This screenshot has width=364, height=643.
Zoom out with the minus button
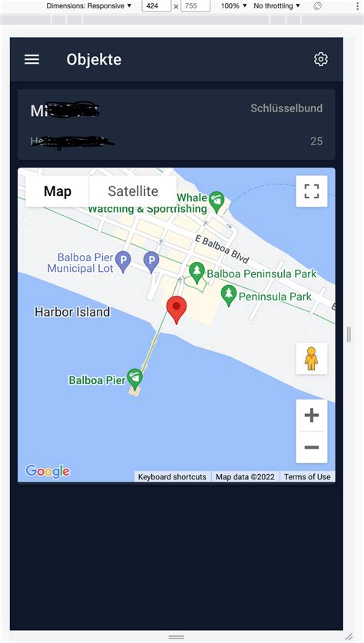[312, 447]
